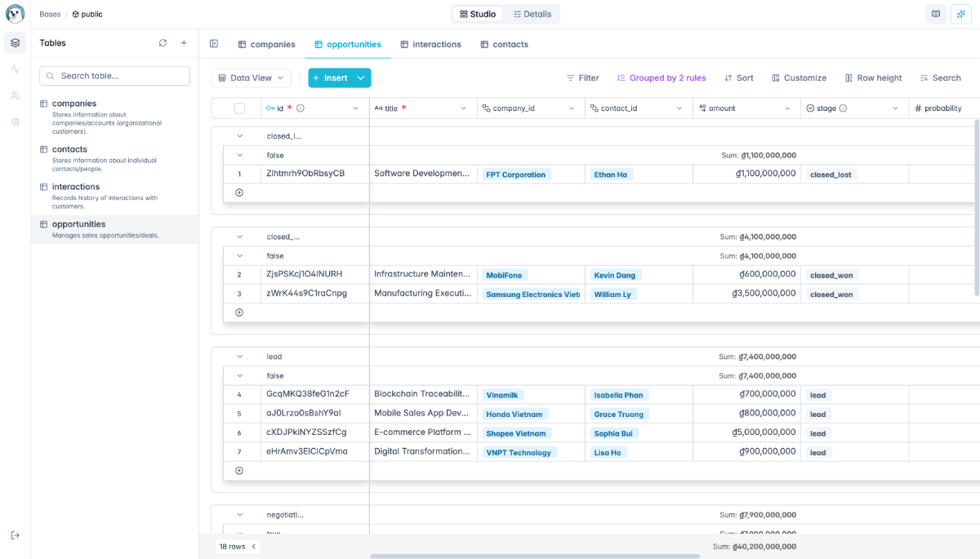This screenshot has height=559, width=980.
Task: Click the Filter button
Action: [582, 78]
